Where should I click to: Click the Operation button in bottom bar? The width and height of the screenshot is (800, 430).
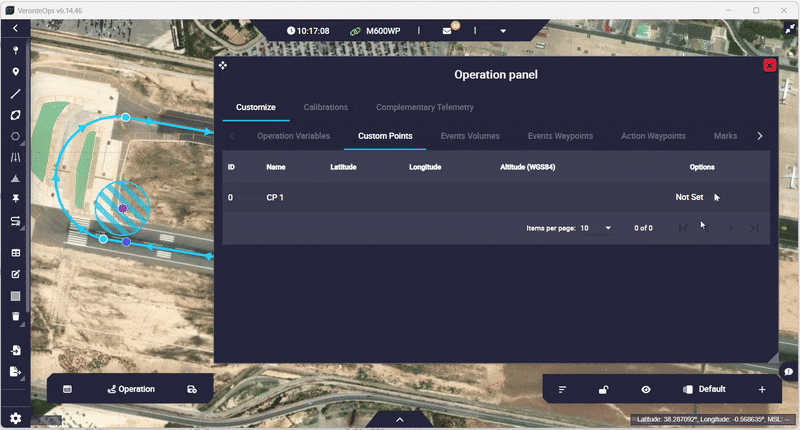(130, 389)
